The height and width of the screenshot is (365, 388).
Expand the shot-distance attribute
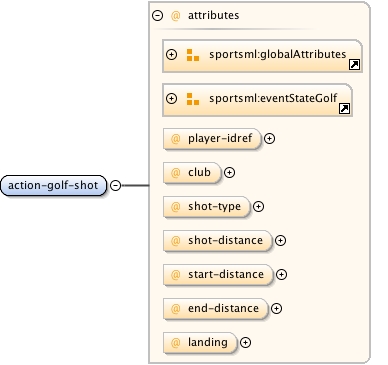pyautogui.click(x=280, y=241)
